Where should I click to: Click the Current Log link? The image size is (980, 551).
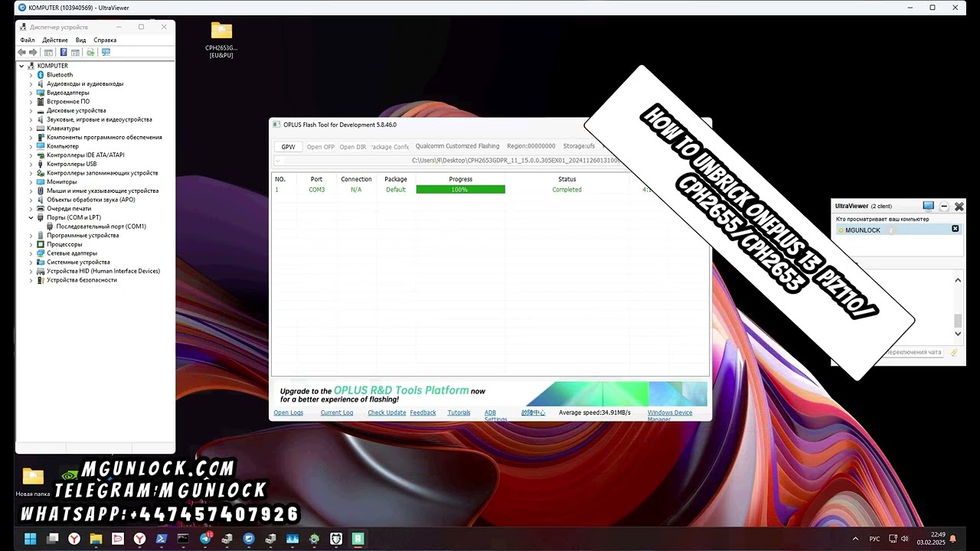click(x=337, y=412)
